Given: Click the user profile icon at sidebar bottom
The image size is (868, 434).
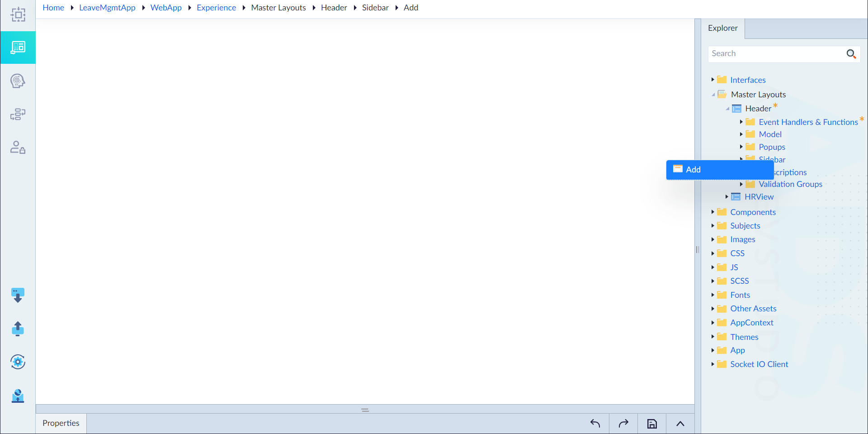Looking at the screenshot, I should (x=18, y=396).
